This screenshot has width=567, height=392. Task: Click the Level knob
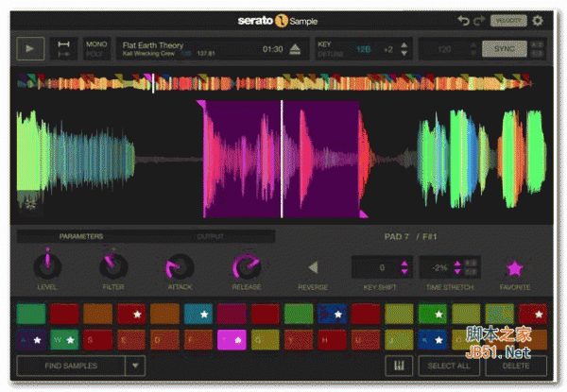[x=47, y=264]
